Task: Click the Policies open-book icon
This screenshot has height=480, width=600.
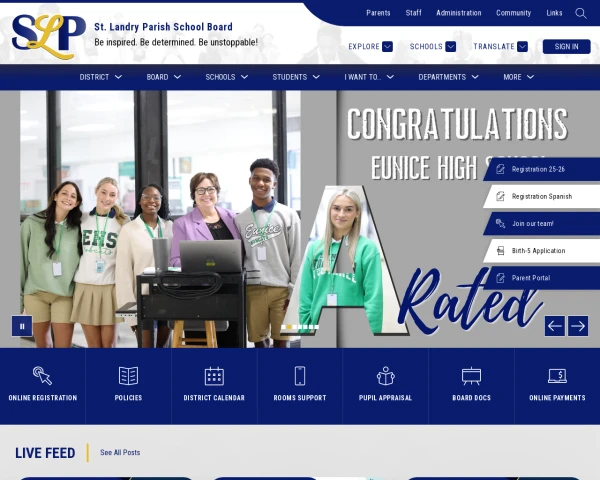Action: coord(128,376)
